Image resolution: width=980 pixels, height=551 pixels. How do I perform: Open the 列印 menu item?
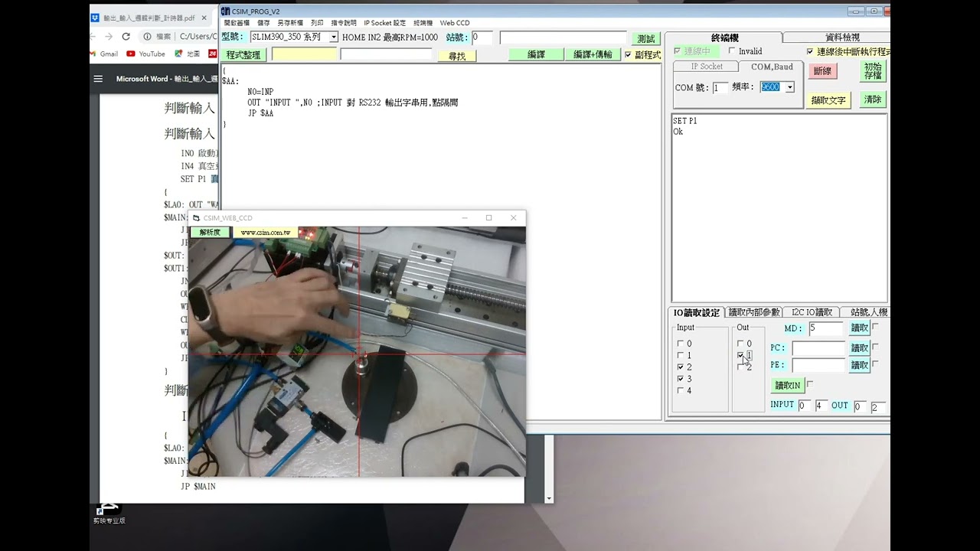317,23
